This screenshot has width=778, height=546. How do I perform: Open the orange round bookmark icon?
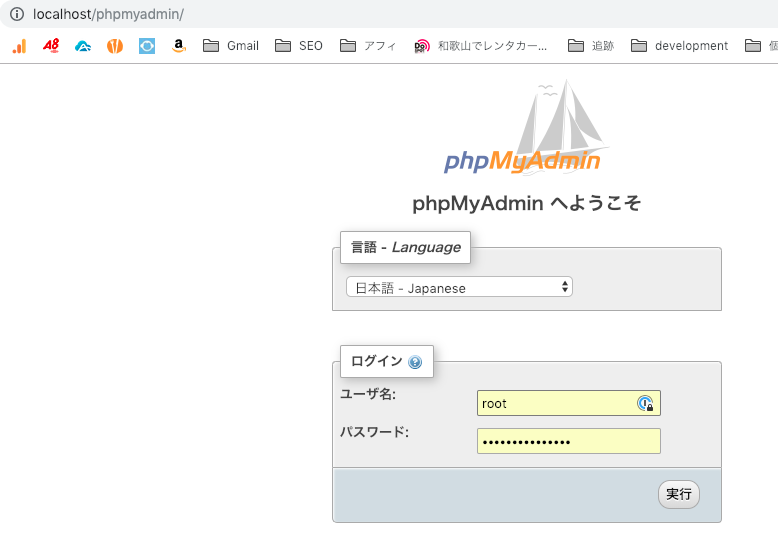click(x=115, y=46)
